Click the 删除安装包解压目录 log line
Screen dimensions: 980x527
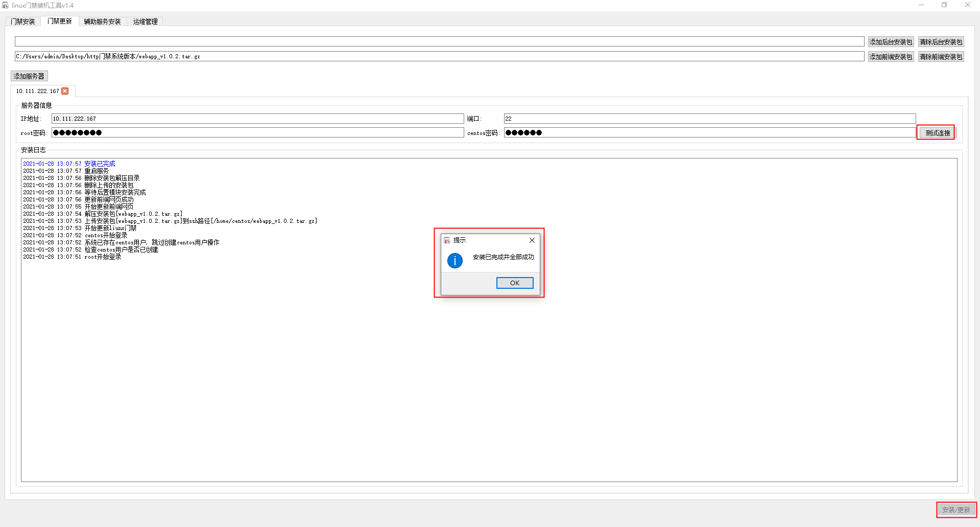pyautogui.click(x=81, y=178)
